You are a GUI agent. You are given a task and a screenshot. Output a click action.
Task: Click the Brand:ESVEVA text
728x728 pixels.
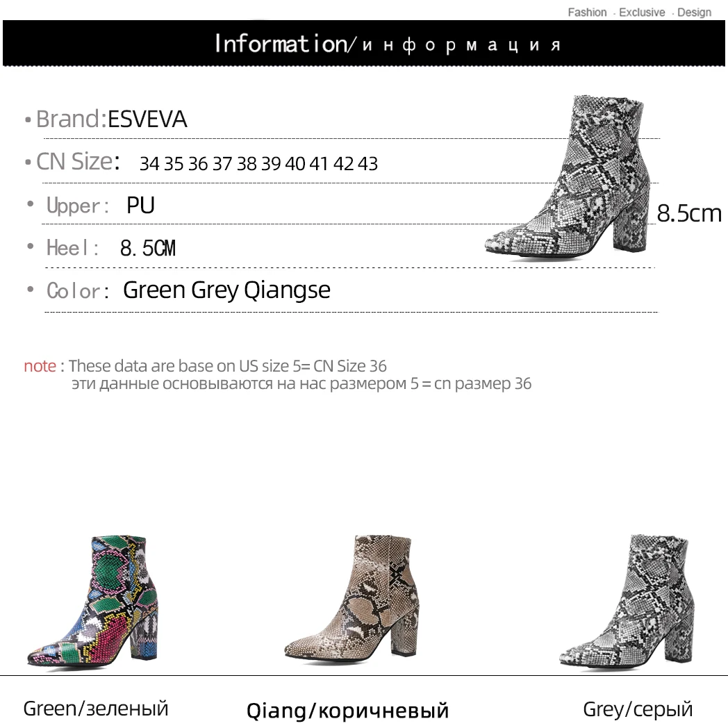point(111,119)
